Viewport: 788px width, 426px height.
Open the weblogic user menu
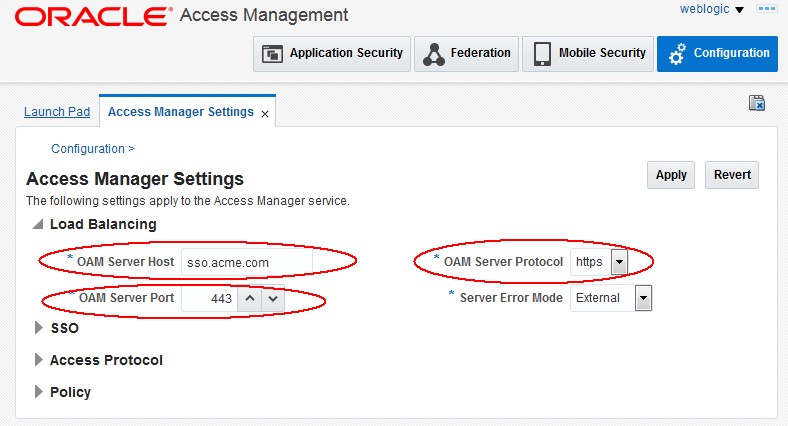711,9
